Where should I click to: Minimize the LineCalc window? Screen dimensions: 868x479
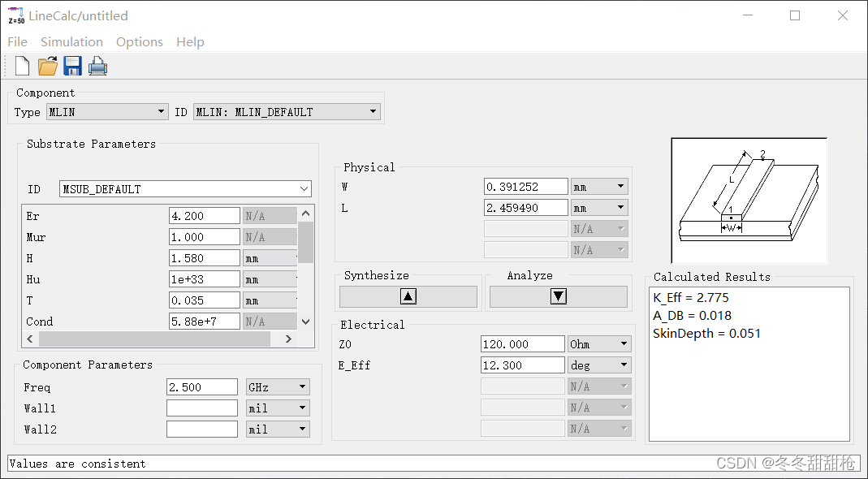tap(747, 15)
